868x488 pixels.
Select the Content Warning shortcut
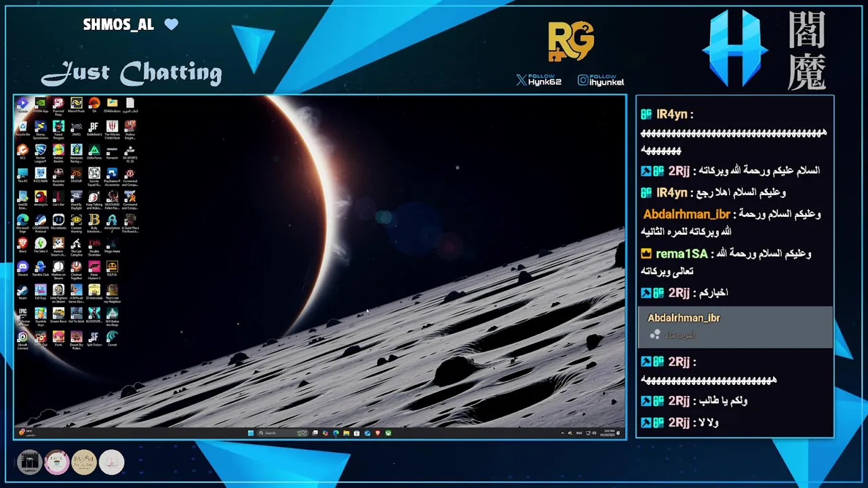[76, 222]
